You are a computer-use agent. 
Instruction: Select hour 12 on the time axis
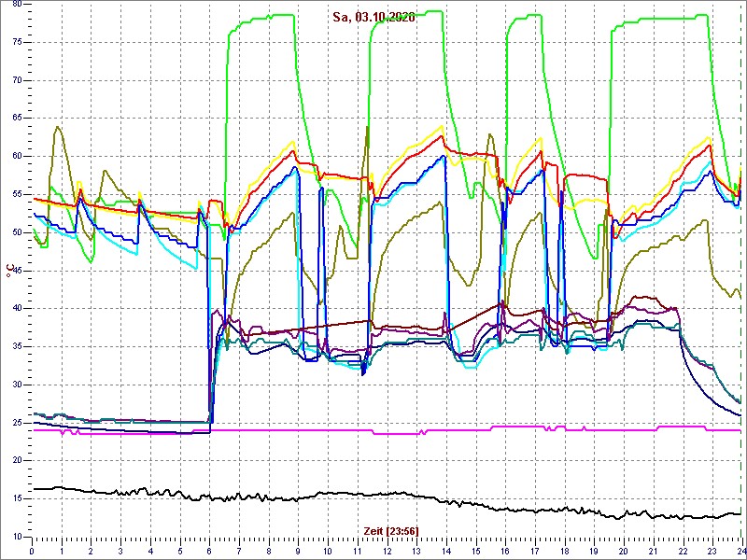tap(387, 550)
